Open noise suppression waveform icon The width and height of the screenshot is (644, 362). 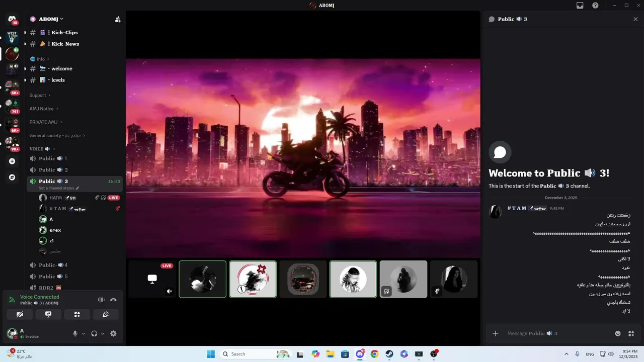pos(101,300)
